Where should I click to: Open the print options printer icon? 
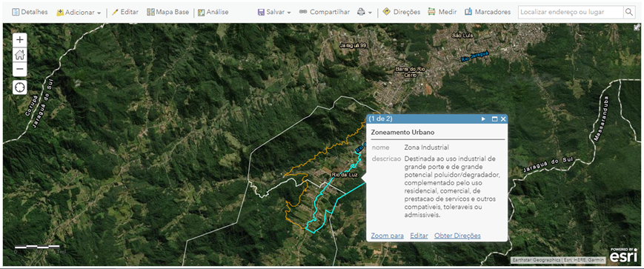[361, 12]
